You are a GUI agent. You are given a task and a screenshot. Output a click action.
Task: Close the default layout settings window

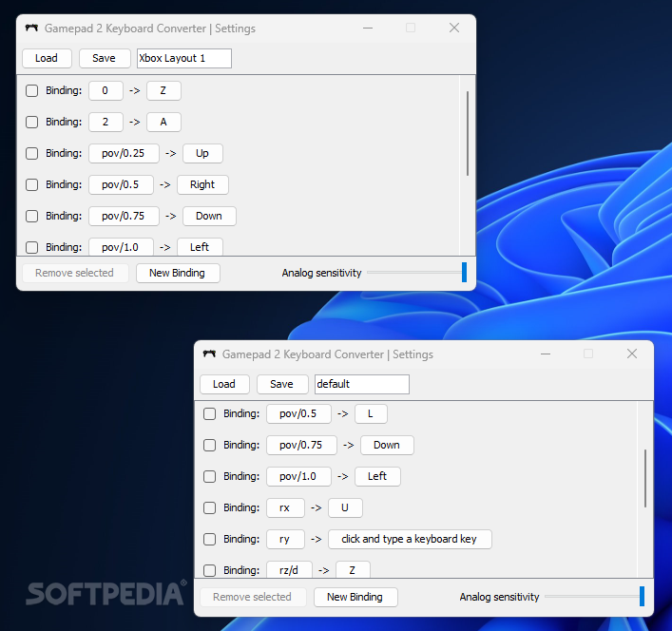coord(632,354)
